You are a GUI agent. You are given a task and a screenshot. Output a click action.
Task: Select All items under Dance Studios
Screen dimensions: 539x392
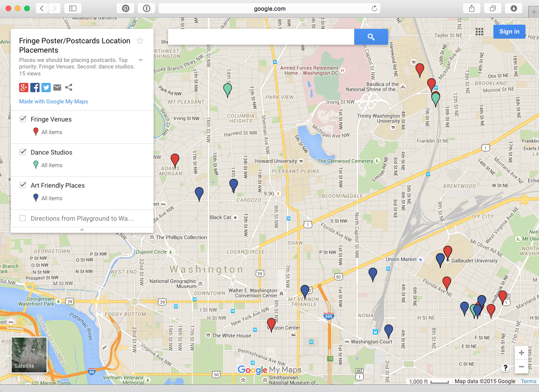52,165
